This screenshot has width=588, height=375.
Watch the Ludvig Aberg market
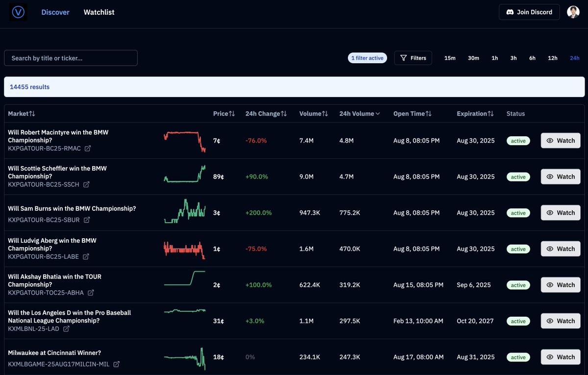561,249
